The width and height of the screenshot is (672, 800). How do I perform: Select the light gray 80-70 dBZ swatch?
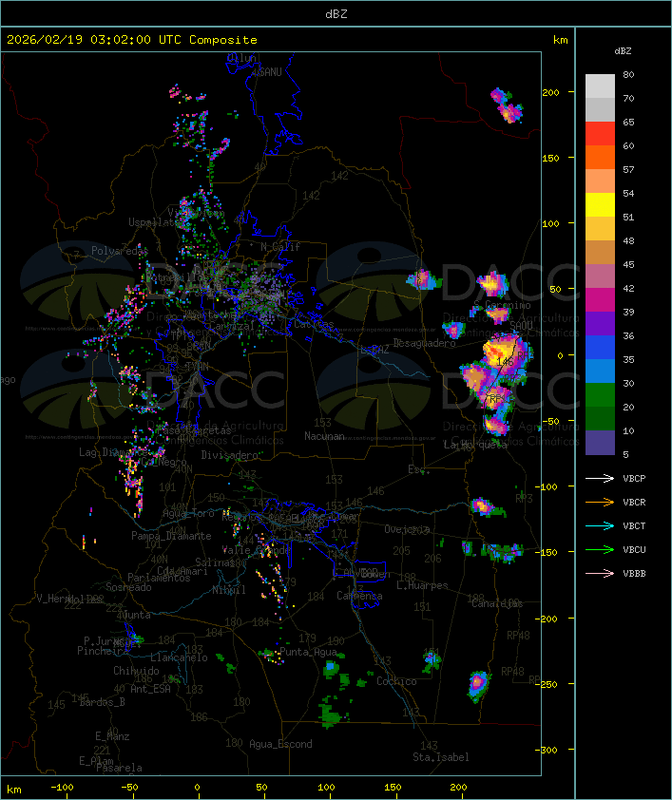coord(600,86)
